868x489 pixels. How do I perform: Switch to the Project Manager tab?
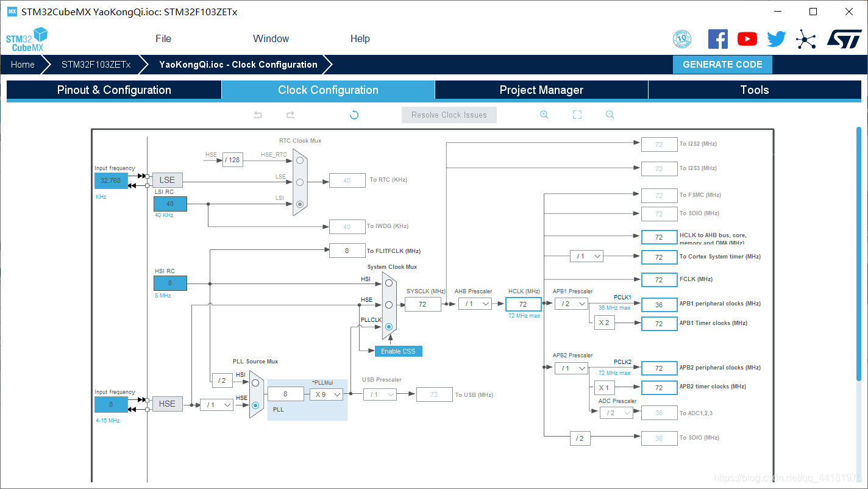point(541,90)
